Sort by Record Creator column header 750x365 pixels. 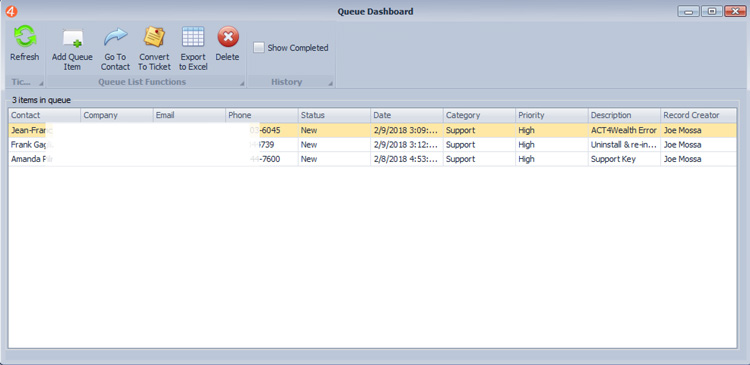coord(698,115)
